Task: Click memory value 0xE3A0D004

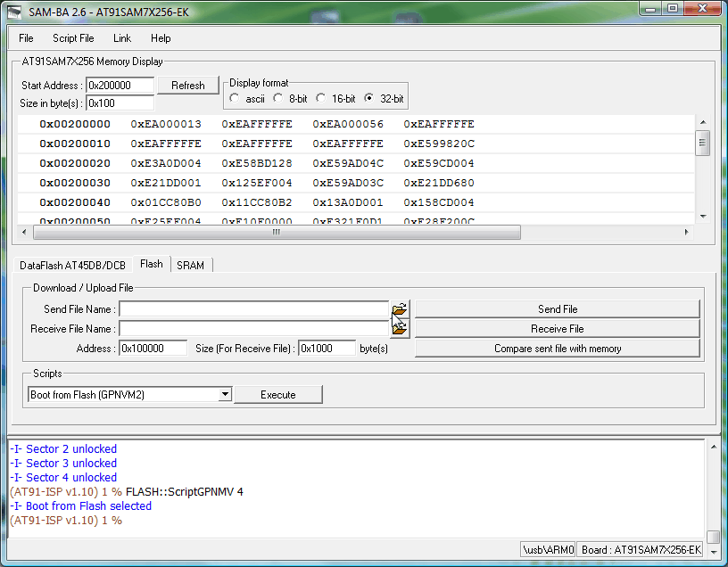Action: point(166,163)
